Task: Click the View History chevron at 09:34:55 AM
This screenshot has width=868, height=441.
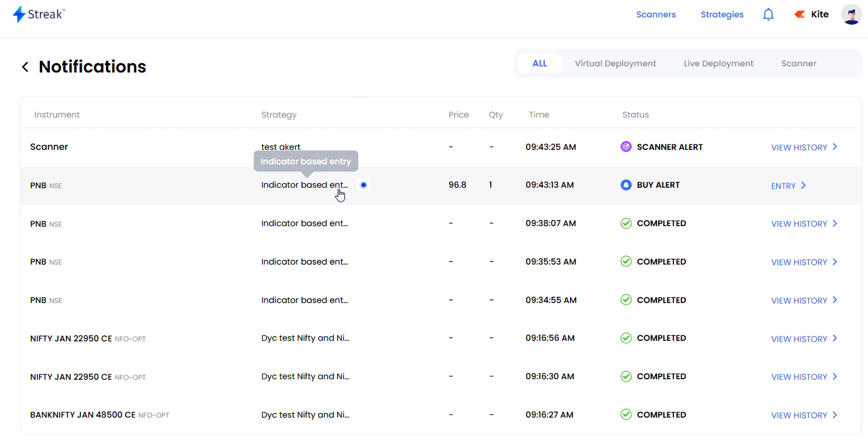Action: (835, 300)
